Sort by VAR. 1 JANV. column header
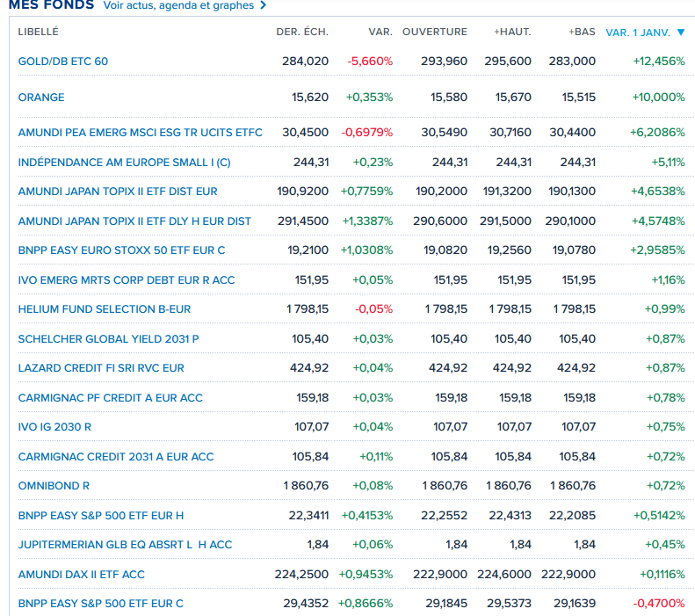 (637, 33)
